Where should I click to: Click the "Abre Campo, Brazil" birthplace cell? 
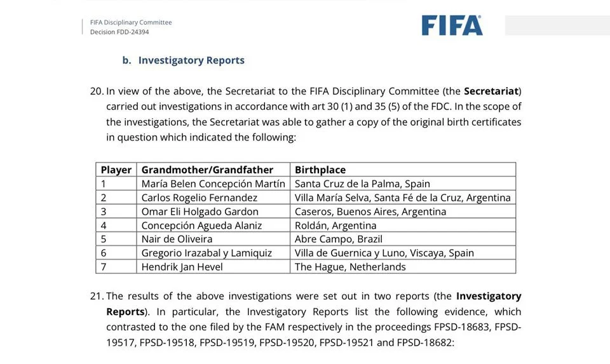pos(339,239)
